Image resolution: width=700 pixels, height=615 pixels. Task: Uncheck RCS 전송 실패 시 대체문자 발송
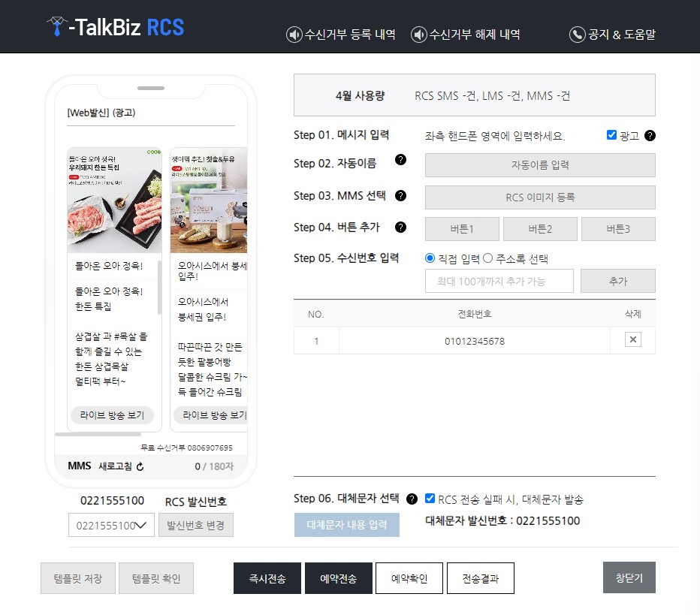(x=430, y=496)
